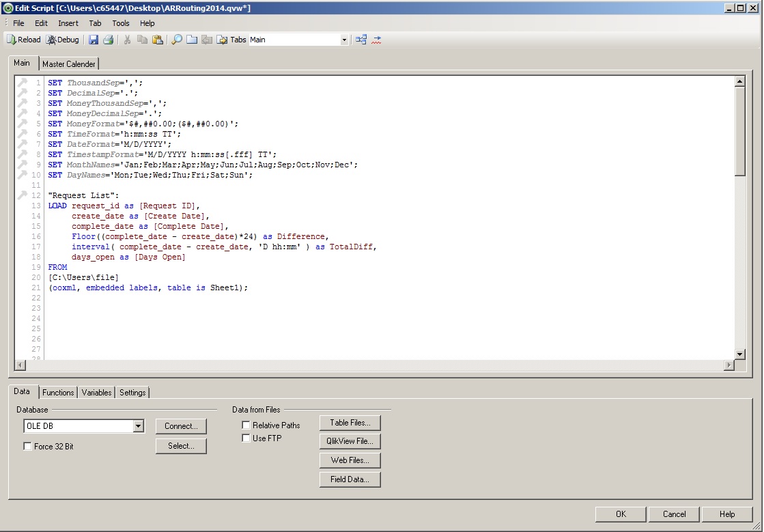Viewport: 764px width, 532px height.
Task: Open search with magnifying glass icon
Action: pos(176,40)
